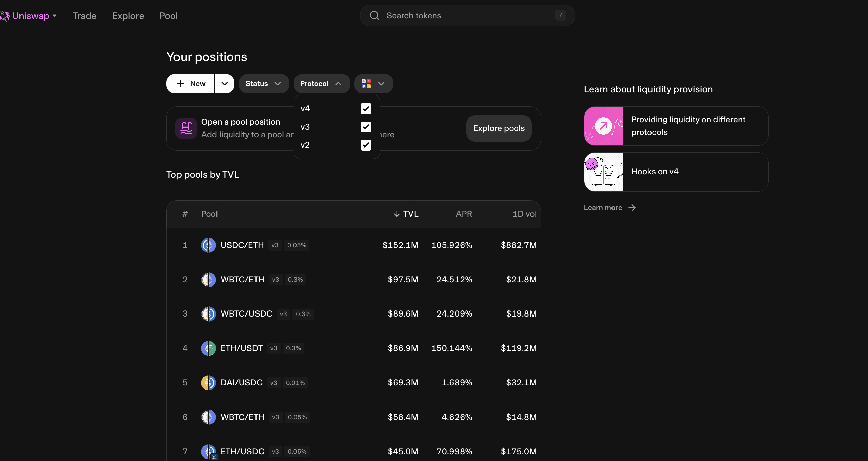
Task: Click the USDC/ETH token pair icon
Action: (208, 245)
